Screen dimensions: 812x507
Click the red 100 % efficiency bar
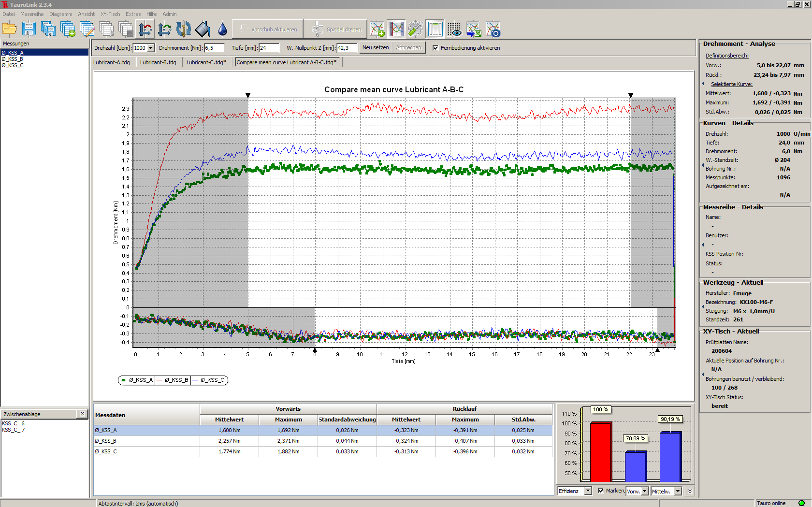pyautogui.click(x=600, y=452)
